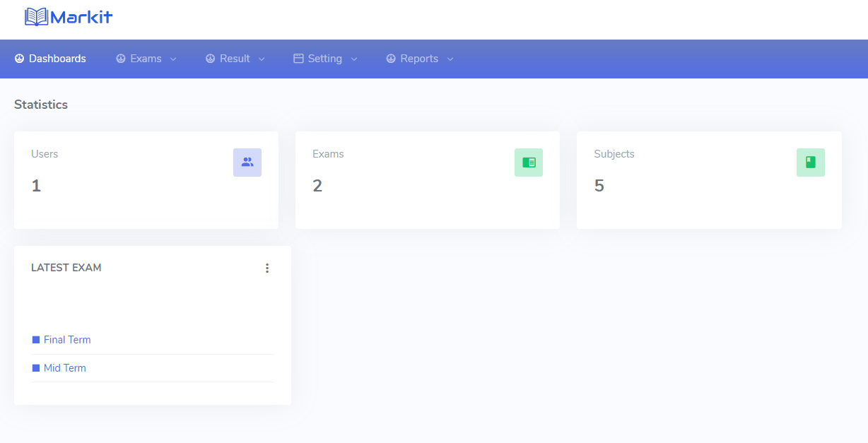Expand the Exams dropdown menu

point(175,59)
